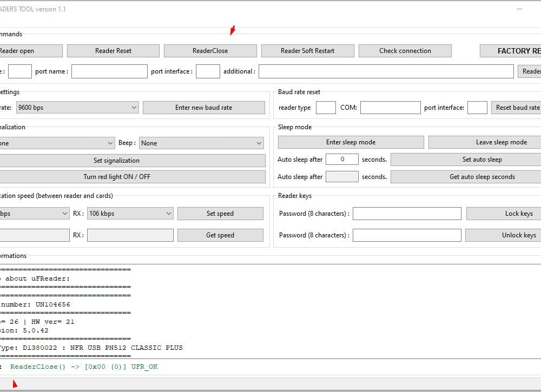The width and height of the screenshot is (541, 392).
Task: Focus password field beside Lock keys
Action: 407,214
